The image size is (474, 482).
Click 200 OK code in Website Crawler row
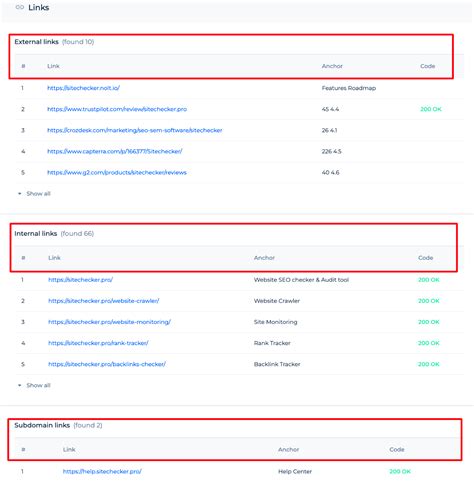point(429,301)
